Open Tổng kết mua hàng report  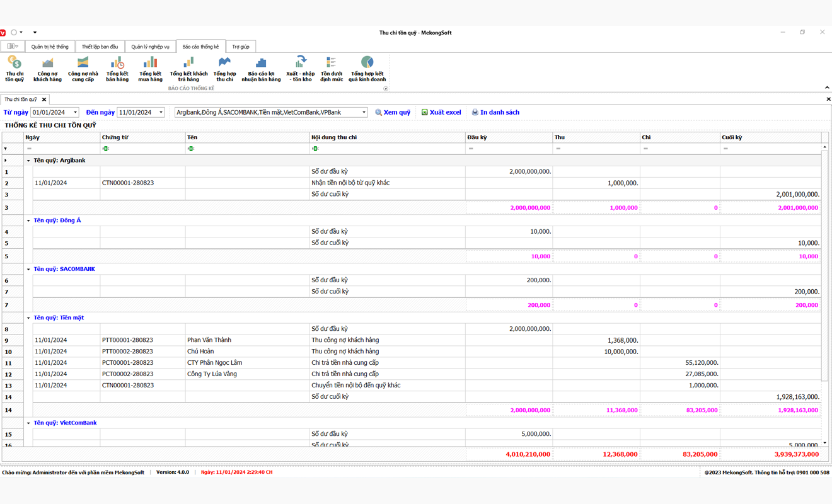150,68
